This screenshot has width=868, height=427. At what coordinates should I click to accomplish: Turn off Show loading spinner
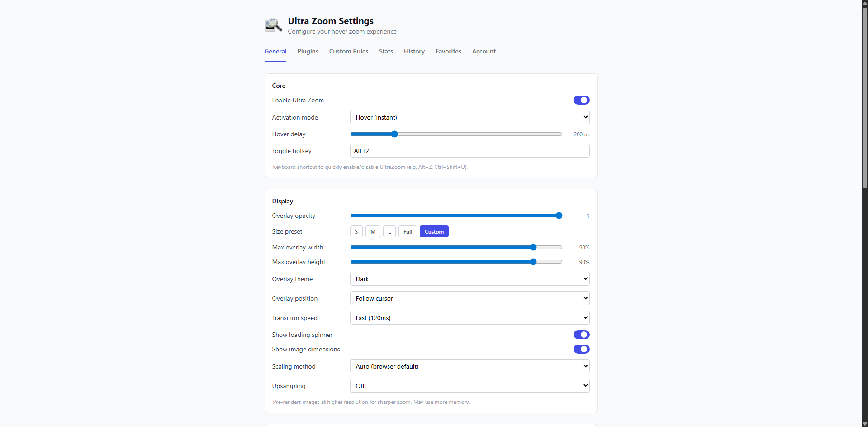click(581, 335)
